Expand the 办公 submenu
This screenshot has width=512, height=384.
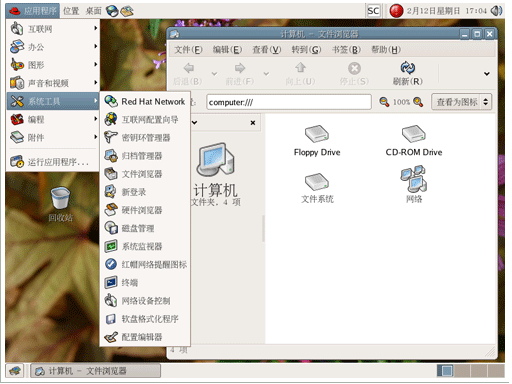[53, 47]
